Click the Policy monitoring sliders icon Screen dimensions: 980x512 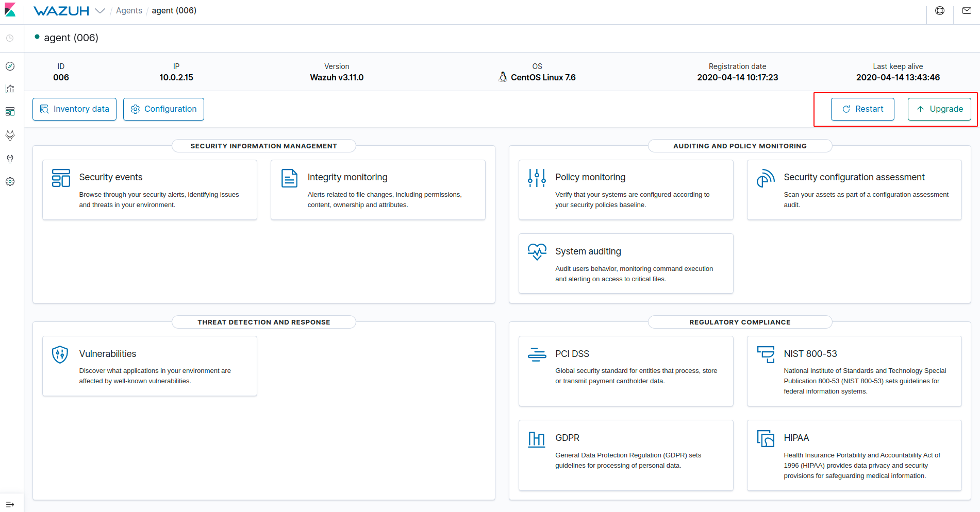537,178
